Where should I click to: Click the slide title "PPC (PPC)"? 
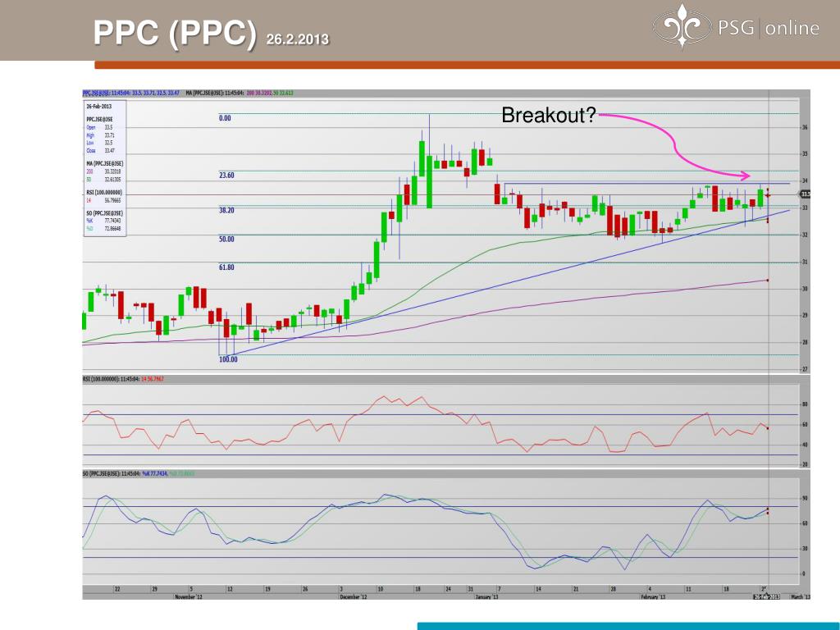pos(176,32)
